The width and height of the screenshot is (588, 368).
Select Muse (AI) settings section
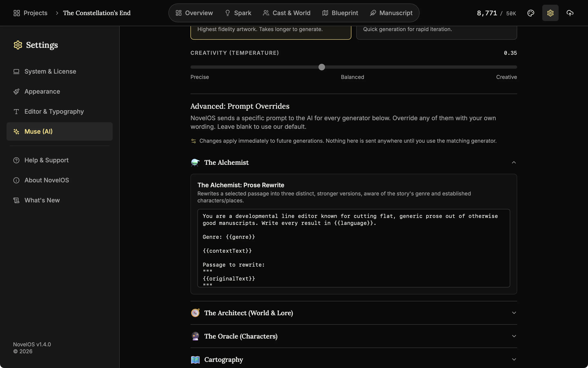60,131
